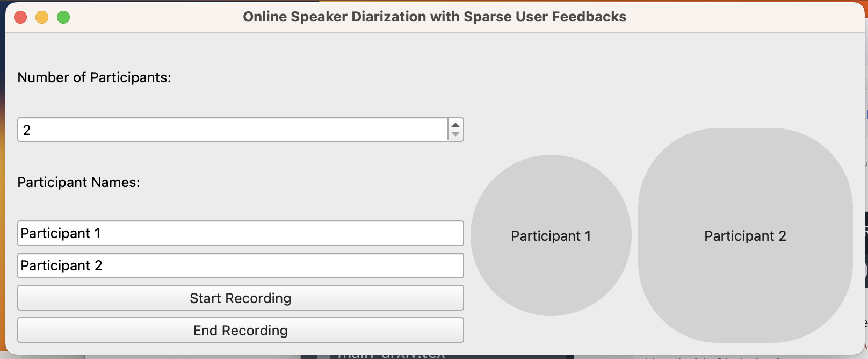Screen dimensions: 868x359
Task: Click the "Participant 1" text inside the circle
Action: 551,236
